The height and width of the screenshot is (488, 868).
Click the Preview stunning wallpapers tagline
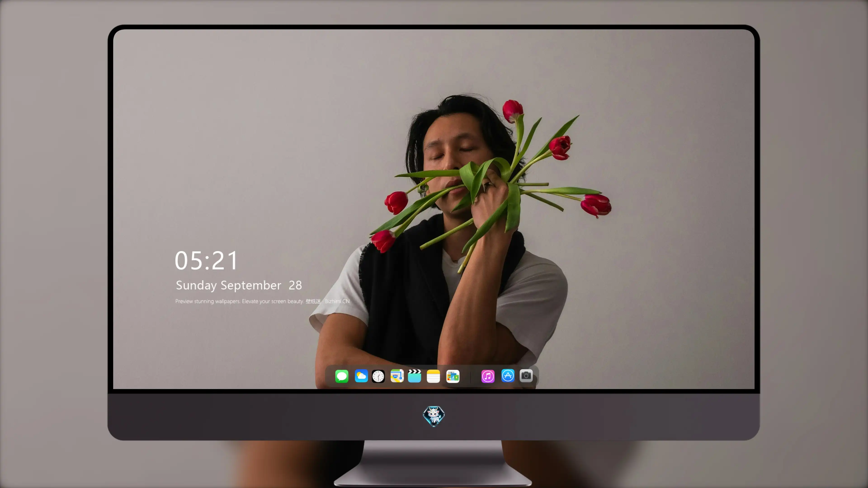point(240,301)
